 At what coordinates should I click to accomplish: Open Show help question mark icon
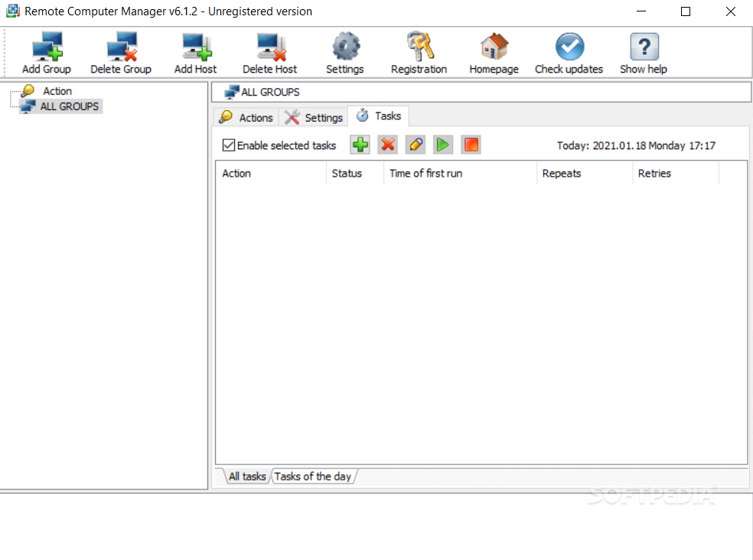[644, 53]
